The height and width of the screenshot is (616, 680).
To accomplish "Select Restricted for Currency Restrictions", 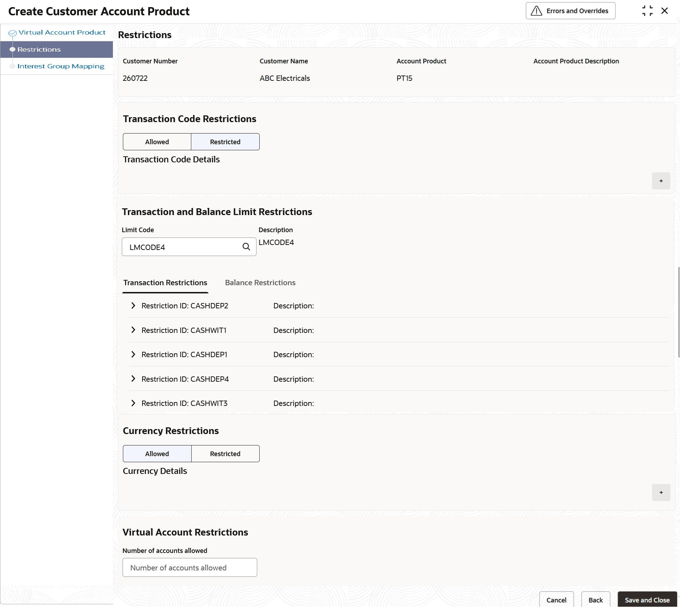I will tap(225, 454).
